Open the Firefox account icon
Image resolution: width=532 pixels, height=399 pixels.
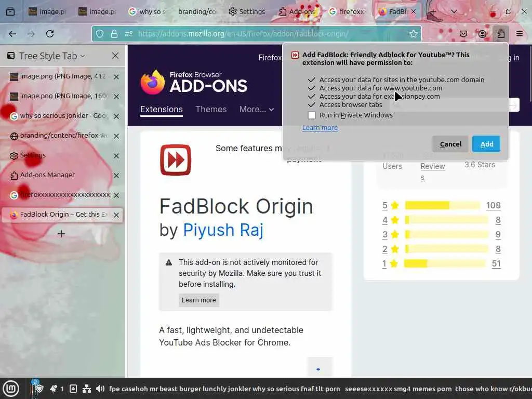(x=482, y=34)
